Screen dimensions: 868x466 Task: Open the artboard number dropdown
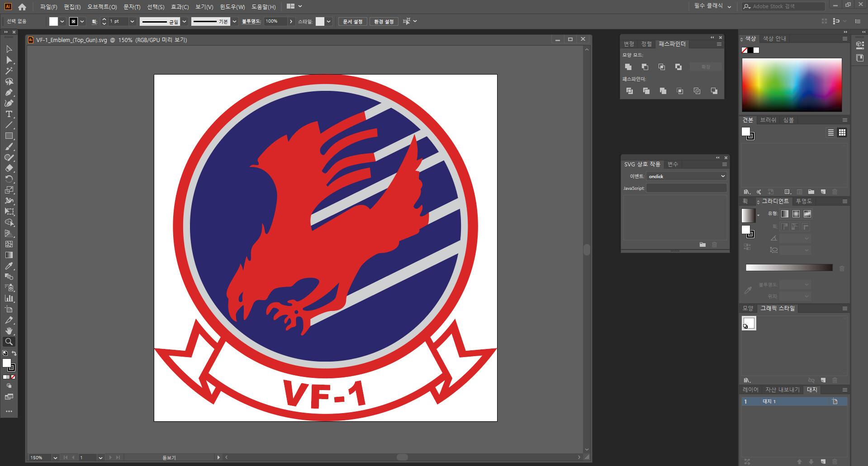[100, 458]
